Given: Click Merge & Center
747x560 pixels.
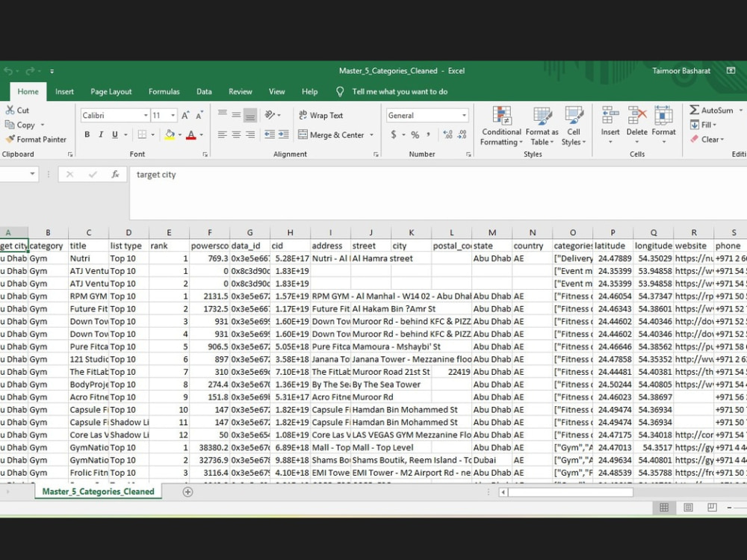Looking at the screenshot, I should [x=332, y=134].
